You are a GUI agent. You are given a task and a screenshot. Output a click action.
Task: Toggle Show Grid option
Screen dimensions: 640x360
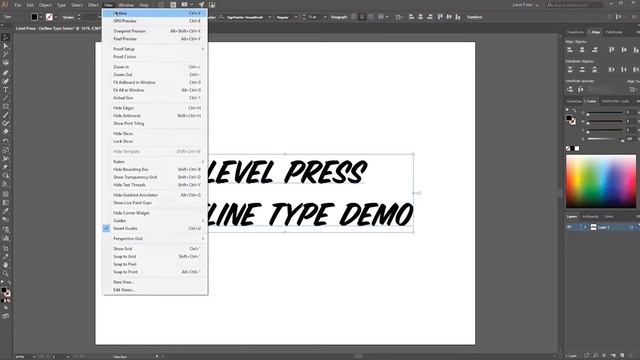155,249
